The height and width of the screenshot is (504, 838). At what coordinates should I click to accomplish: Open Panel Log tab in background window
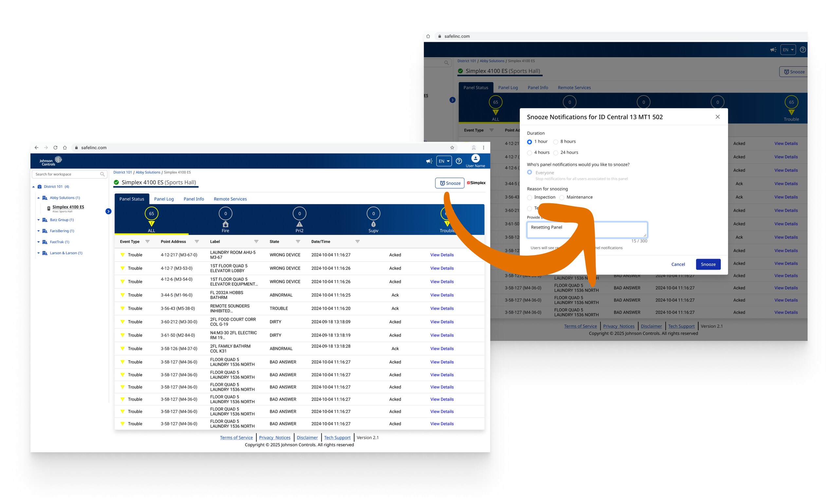tap(508, 88)
